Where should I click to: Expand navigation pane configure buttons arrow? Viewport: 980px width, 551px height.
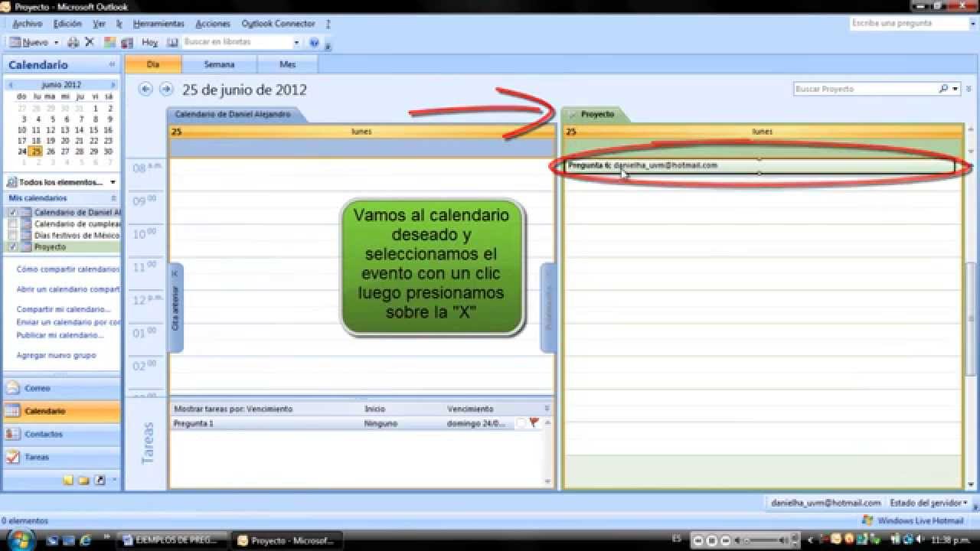(x=115, y=481)
